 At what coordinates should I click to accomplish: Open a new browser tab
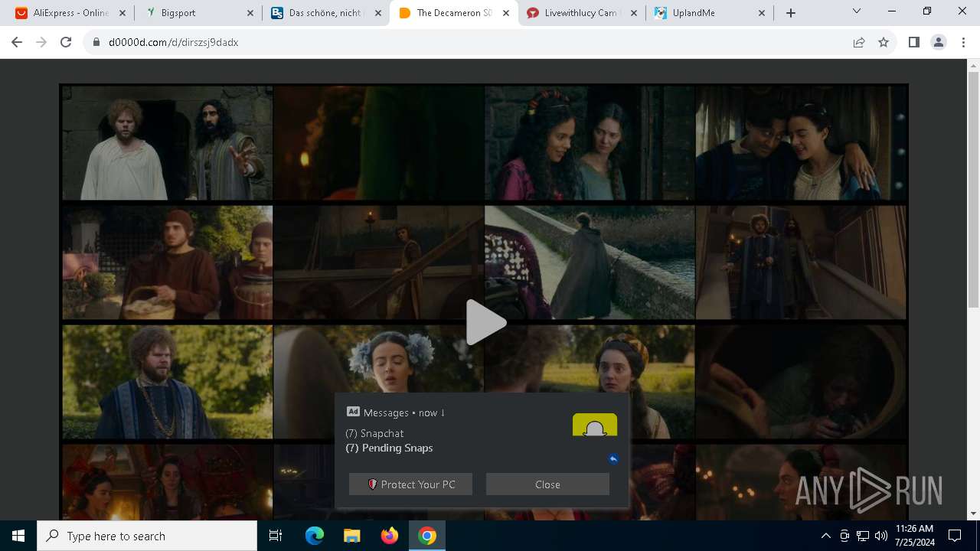click(791, 13)
